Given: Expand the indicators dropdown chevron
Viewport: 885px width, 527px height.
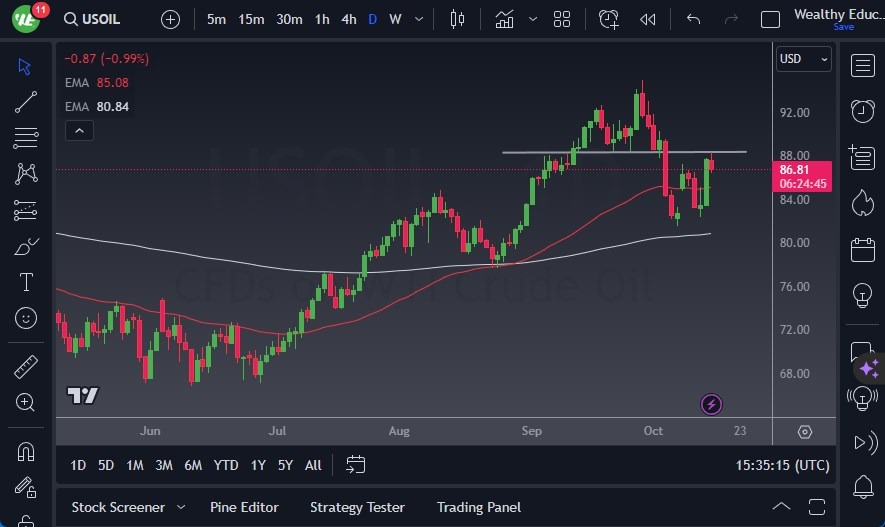Looking at the screenshot, I should pyautogui.click(x=533, y=19).
